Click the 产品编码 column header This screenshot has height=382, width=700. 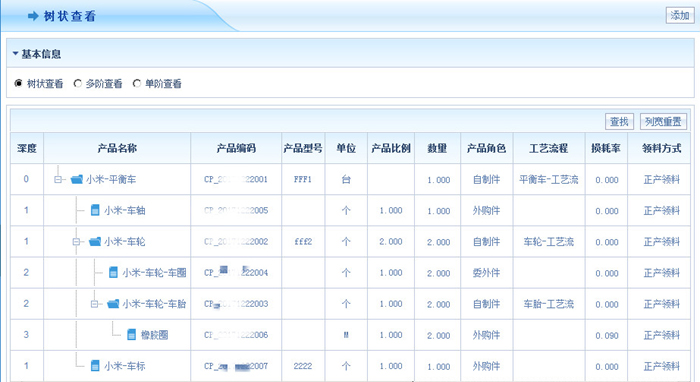click(236, 148)
